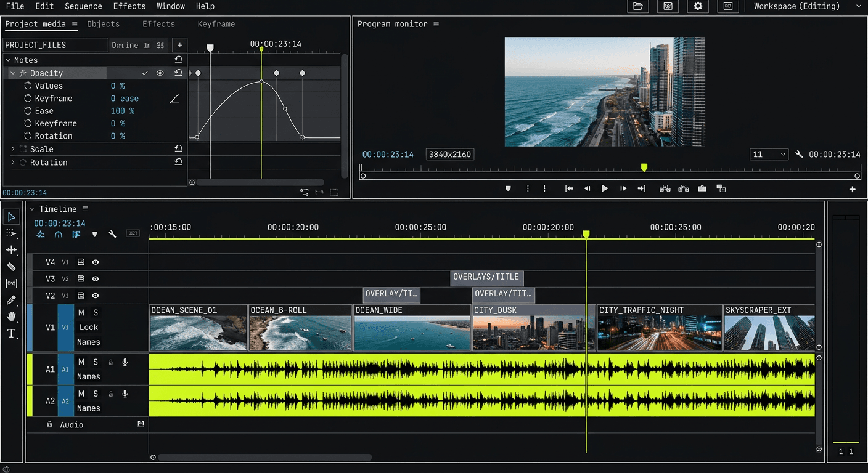Open the Sequence menu
The height and width of the screenshot is (473, 868).
tap(83, 6)
